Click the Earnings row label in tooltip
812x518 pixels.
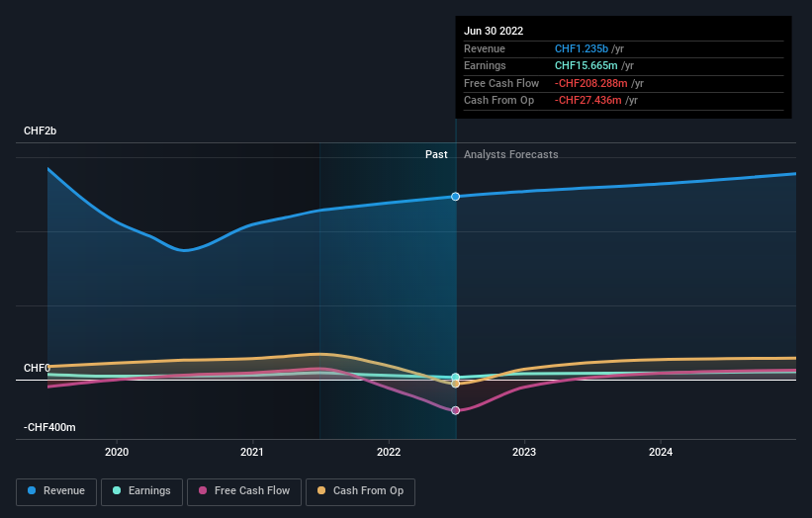tap(485, 65)
